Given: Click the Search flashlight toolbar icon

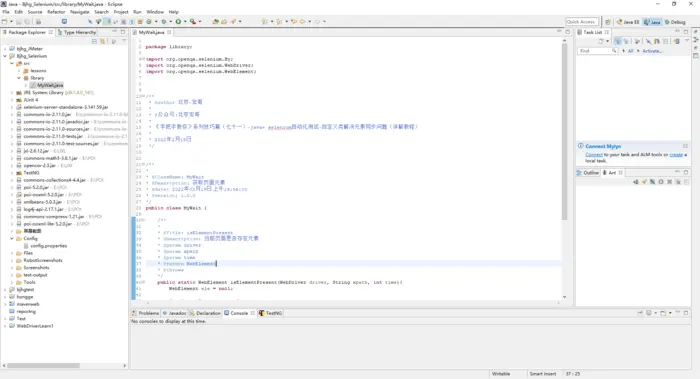Looking at the screenshot, I should pyautogui.click(x=233, y=21).
